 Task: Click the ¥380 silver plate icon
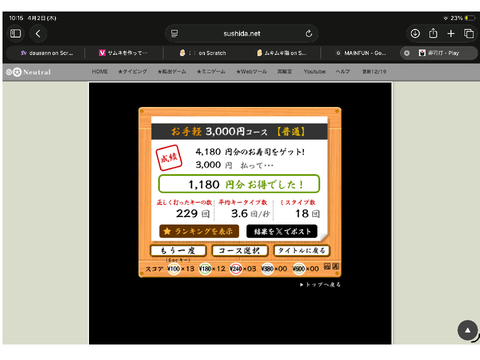(x=267, y=269)
